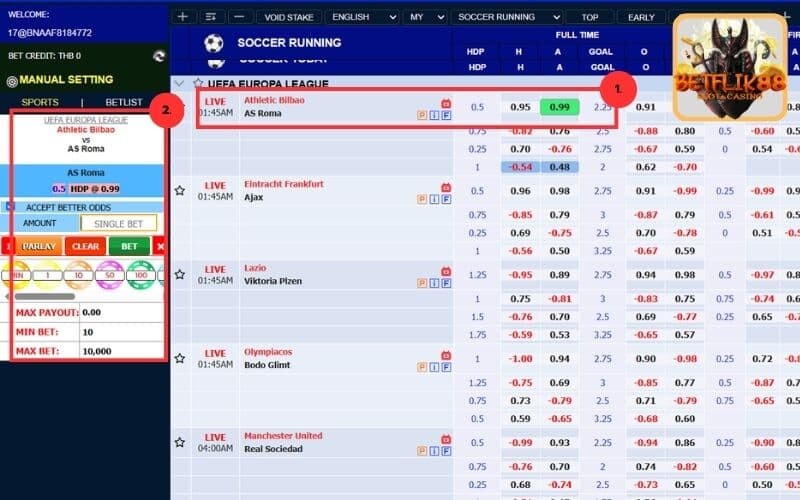Select the green 100 chip
Image resolution: width=800 pixels, height=500 pixels.
pos(141,275)
